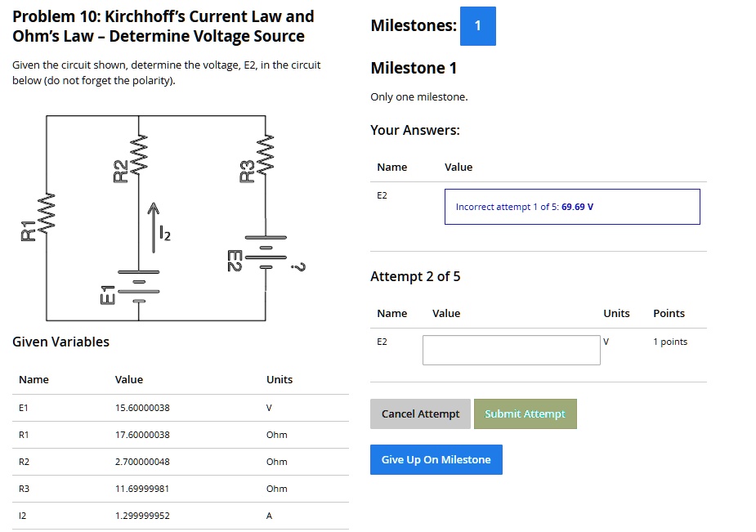The image size is (756, 532).
Task: Select the Submit Attempt button
Action: click(x=526, y=414)
